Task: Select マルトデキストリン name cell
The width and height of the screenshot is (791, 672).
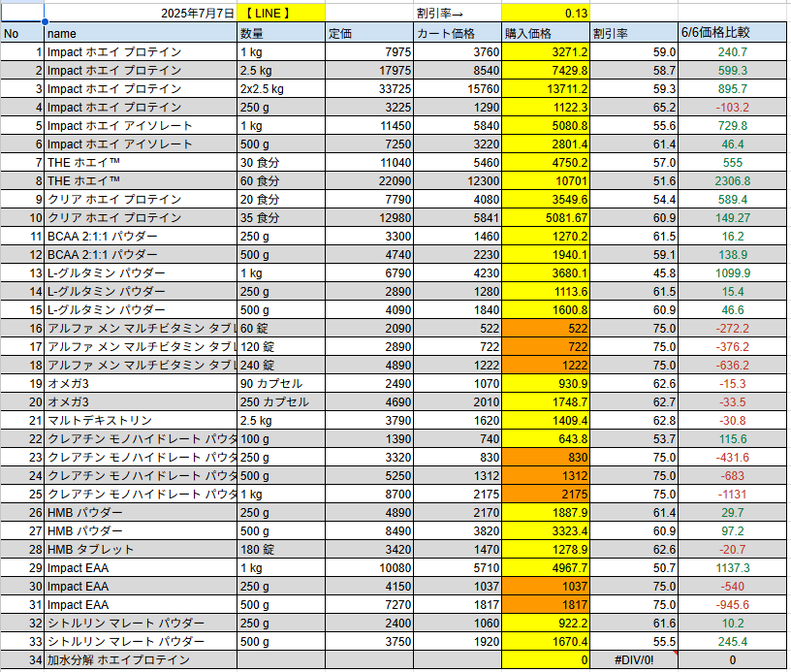Action: (x=141, y=420)
